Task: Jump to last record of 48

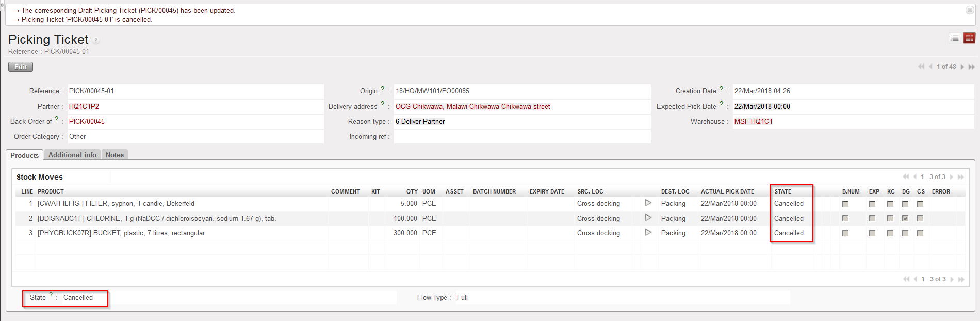Action: [x=972, y=67]
